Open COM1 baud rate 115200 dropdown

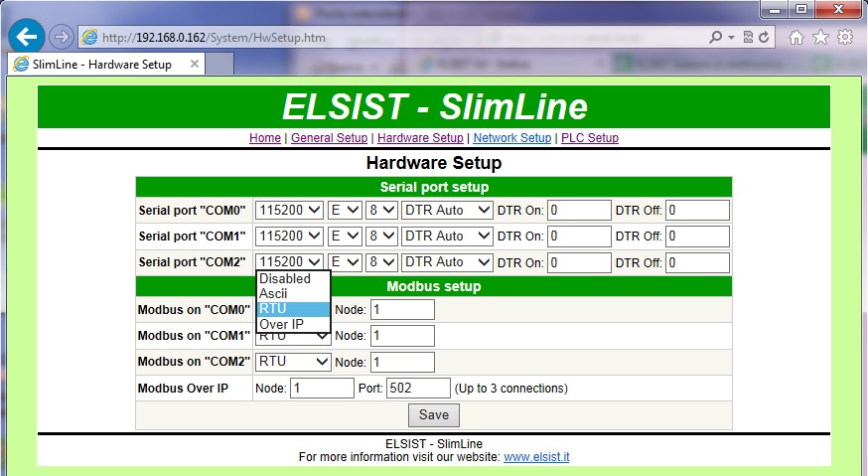pyautogui.click(x=289, y=237)
